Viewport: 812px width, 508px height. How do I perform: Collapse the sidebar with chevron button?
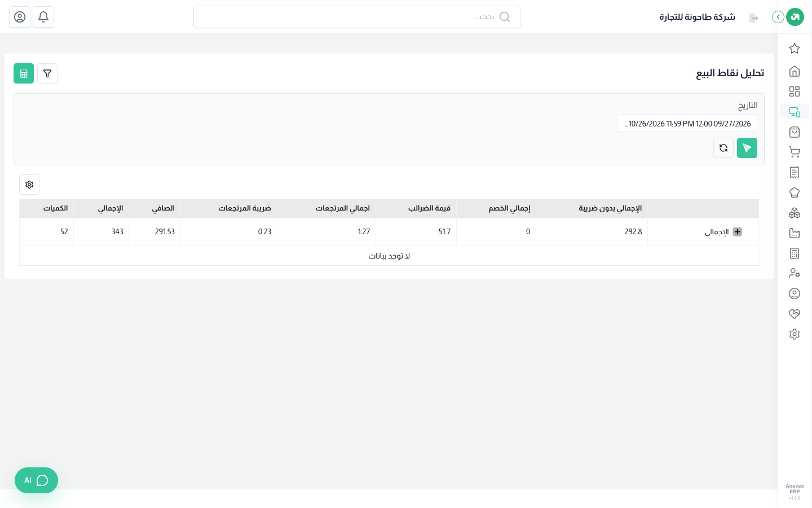778,17
